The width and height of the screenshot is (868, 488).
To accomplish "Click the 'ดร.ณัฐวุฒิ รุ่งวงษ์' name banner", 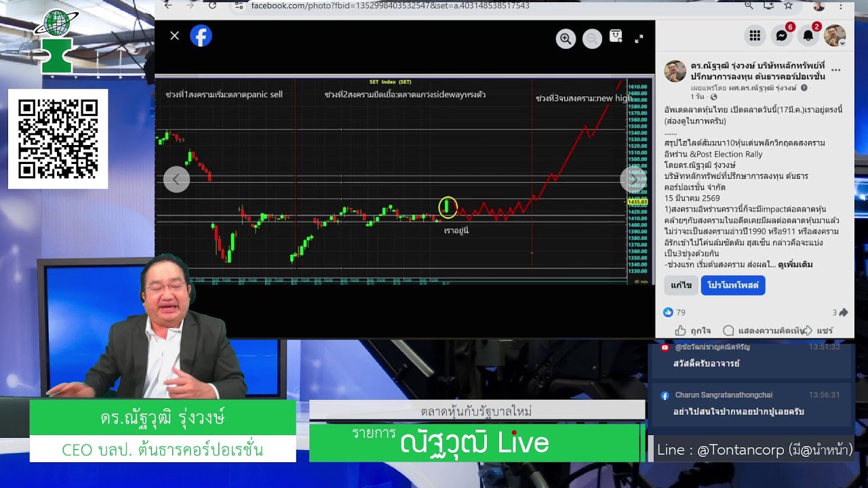I will [x=163, y=418].
